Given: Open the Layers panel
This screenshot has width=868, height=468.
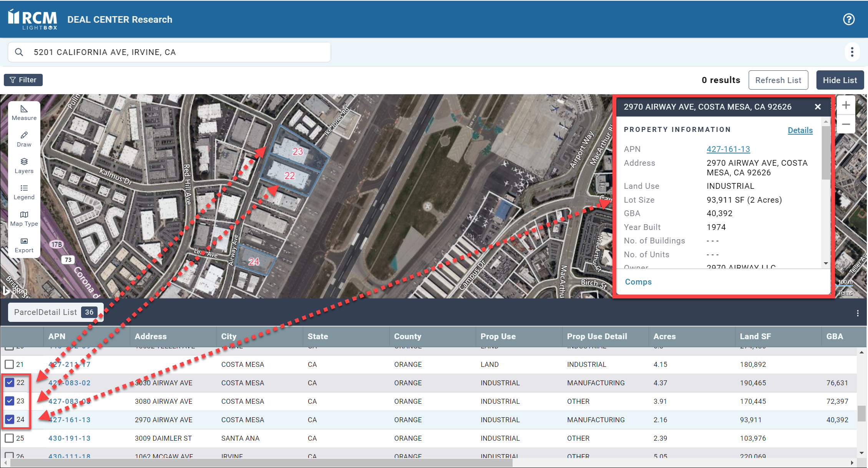Looking at the screenshot, I should point(24,165).
